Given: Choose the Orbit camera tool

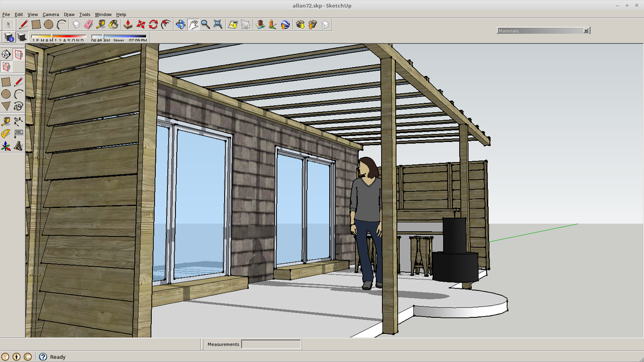Looking at the screenshot, I should click(181, 24).
